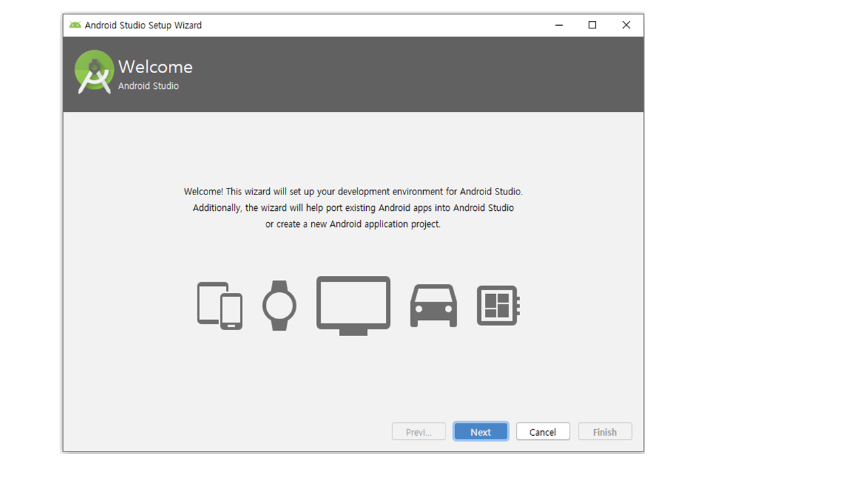The image size is (868, 488).
Task: Minimize the Setup Wizard window
Action: (559, 25)
